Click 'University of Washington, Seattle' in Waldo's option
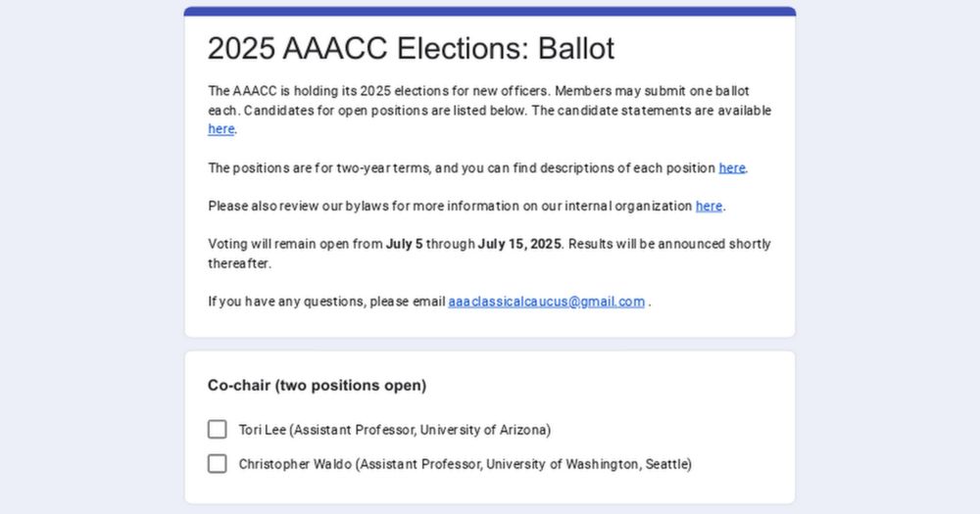Image resolution: width=980 pixels, height=514 pixels. (587, 464)
